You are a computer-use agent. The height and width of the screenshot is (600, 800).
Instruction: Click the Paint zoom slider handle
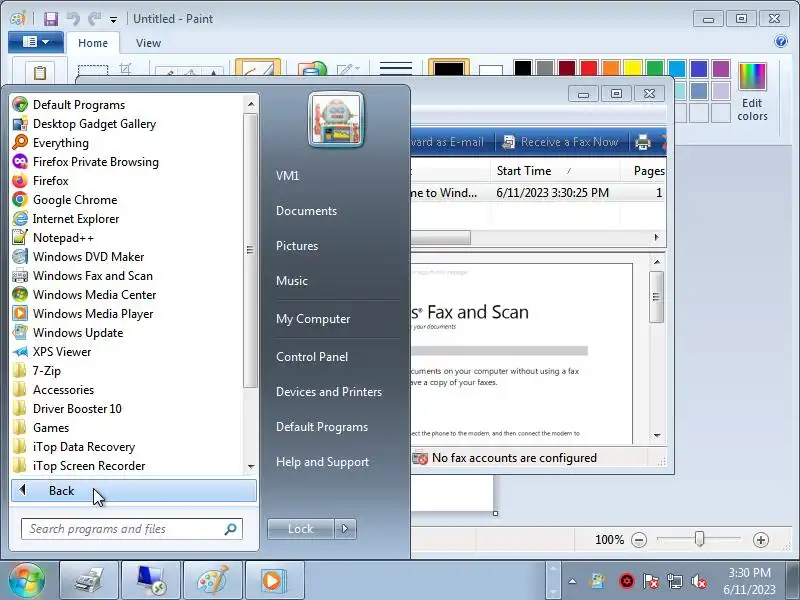pos(699,539)
